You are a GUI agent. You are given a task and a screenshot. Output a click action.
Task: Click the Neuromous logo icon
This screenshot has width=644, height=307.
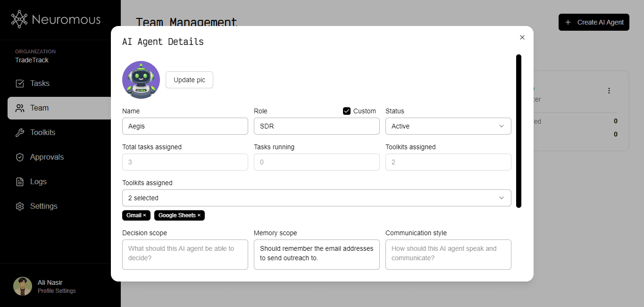click(19, 19)
